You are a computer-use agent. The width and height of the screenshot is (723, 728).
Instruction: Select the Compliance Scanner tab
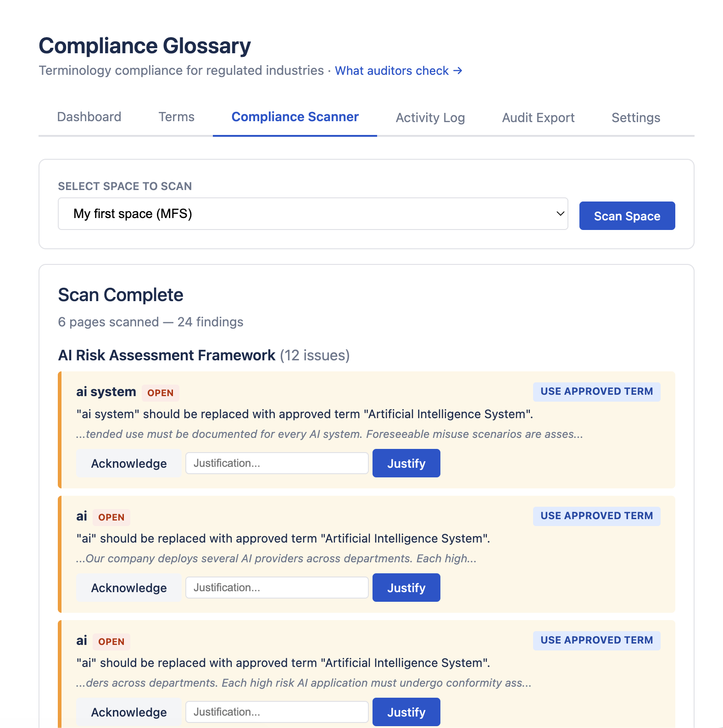pyautogui.click(x=295, y=117)
